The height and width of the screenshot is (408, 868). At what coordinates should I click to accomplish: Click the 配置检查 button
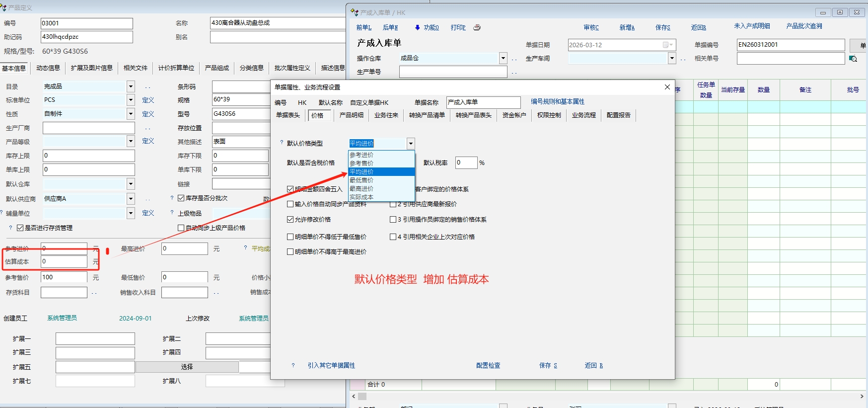488,365
